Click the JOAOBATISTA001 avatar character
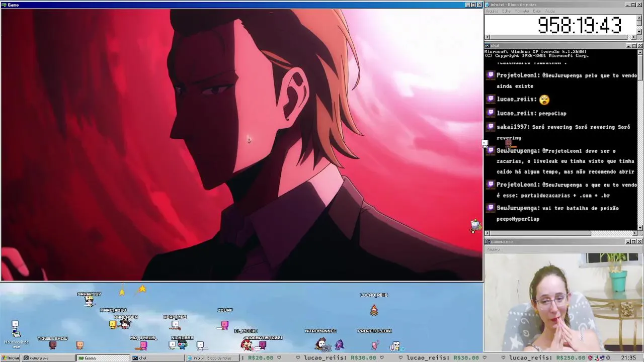This screenshot has width=644, height=362. tap(262, 345)
